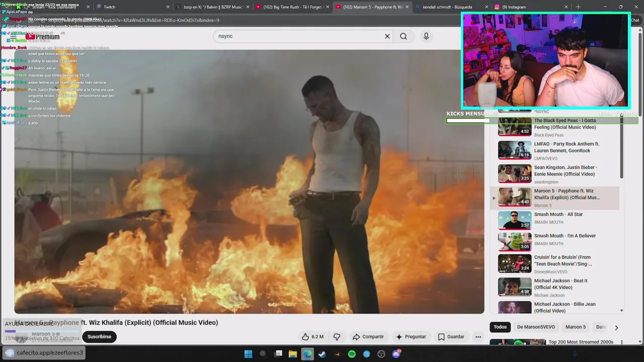The width and height of the screenshot is (644, 362).
Task: Open Task View on taskbar
Action: tap(278, 354)
